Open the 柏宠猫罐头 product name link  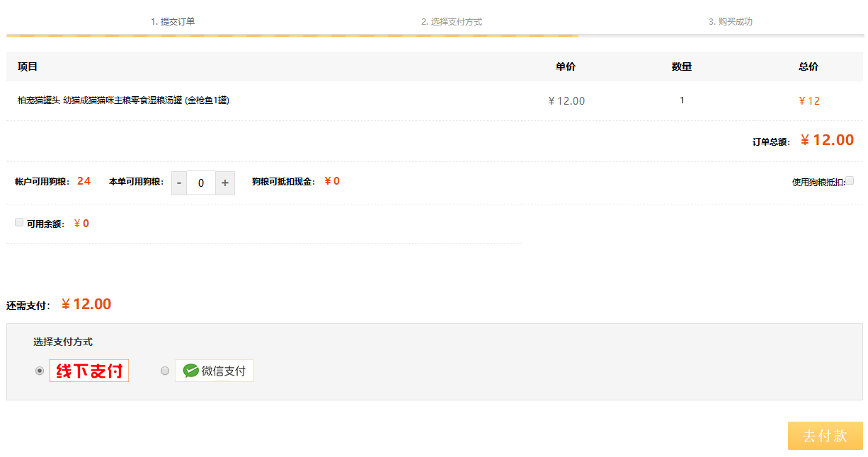pyautogui.click(x=123, y=100)
